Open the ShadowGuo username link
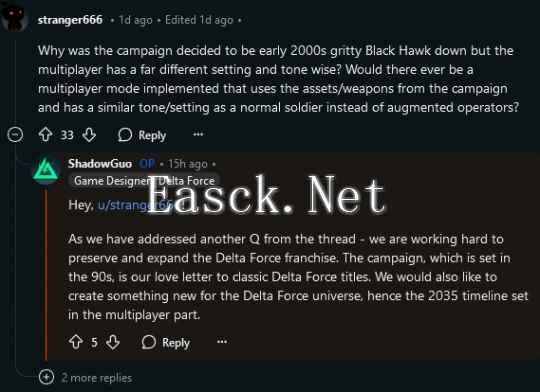The image size is (540, 392). (100, 164)
